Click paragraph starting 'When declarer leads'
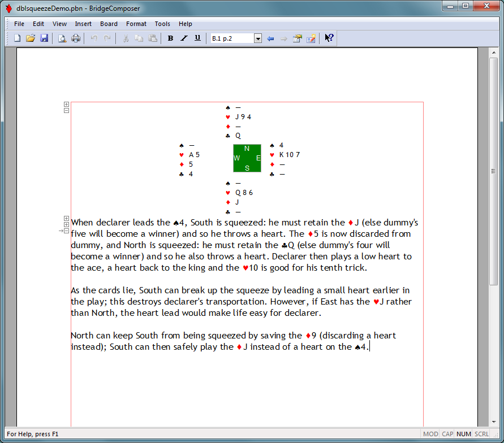Screen dimensions: 504x443 click(244, 245)
